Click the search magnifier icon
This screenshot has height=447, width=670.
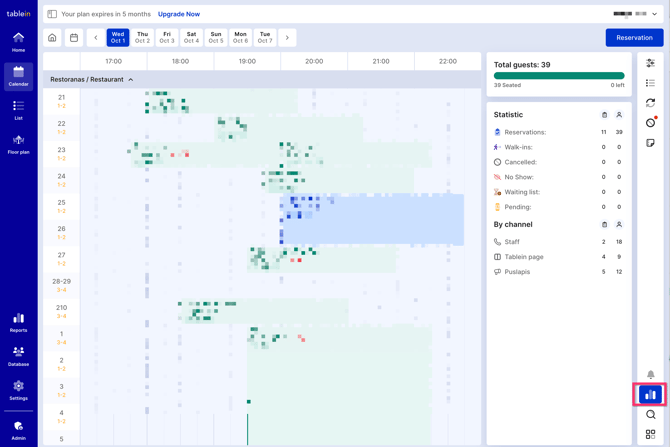coord(650,414)
